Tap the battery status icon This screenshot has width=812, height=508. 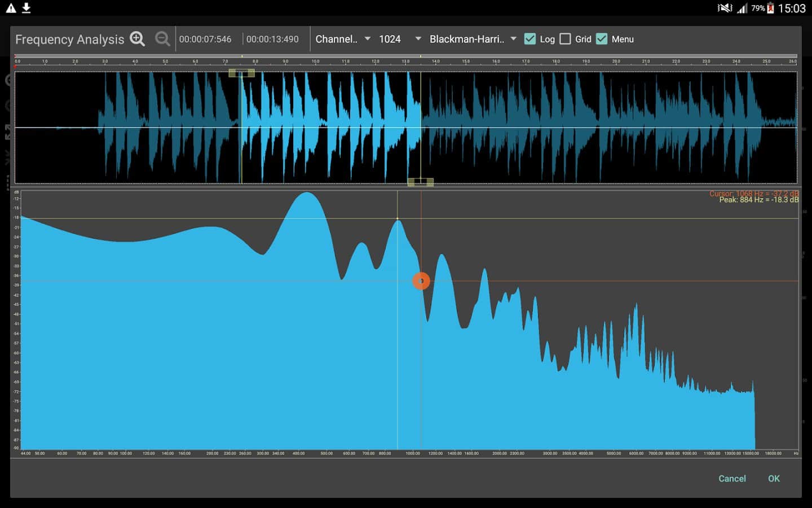tap(770, 8)
